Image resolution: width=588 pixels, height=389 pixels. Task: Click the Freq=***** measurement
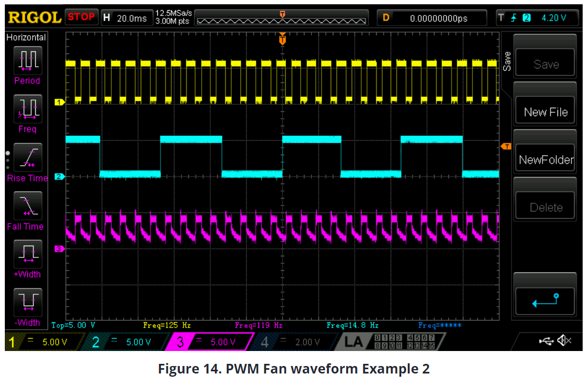coord(440,325)
